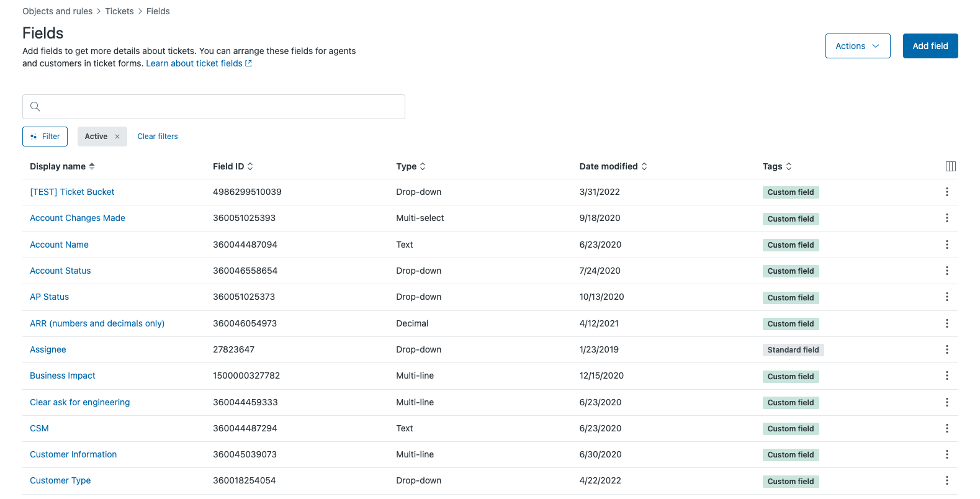Click field ID 27823647
Screen dimensions: 980x499
233,349
